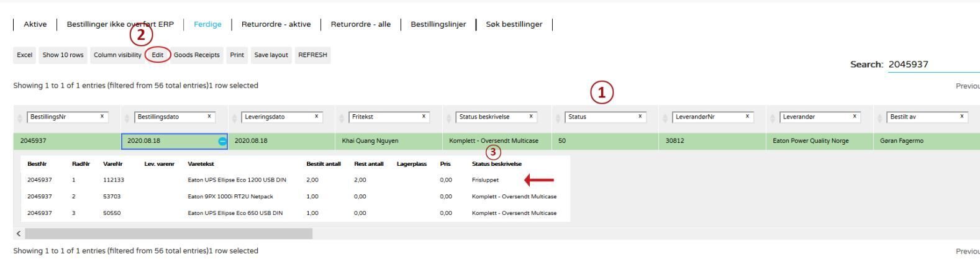This screenshot has height=264, width=980.
Task: Clear the Bestillingsdato filter with x
Action: pos(209,117)
